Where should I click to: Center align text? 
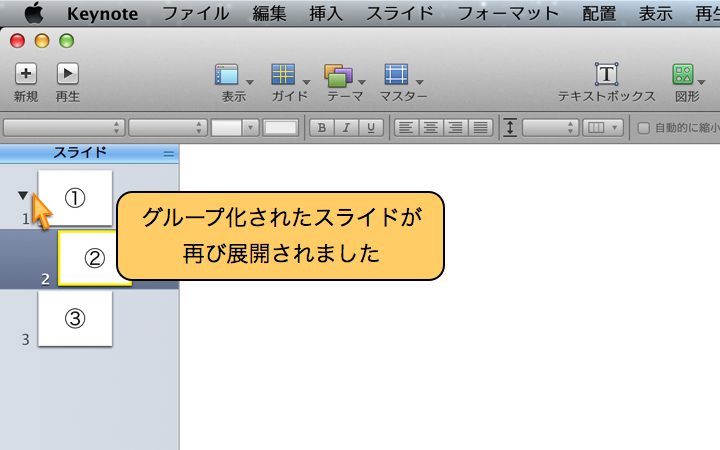[x=431, y=128]
